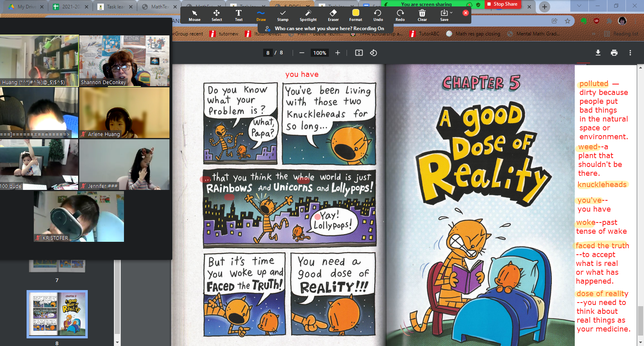The width and height of the screenshot is (644, 346).
Task: Switch to the MathTex browser tab
Action: tap(159, 6)
